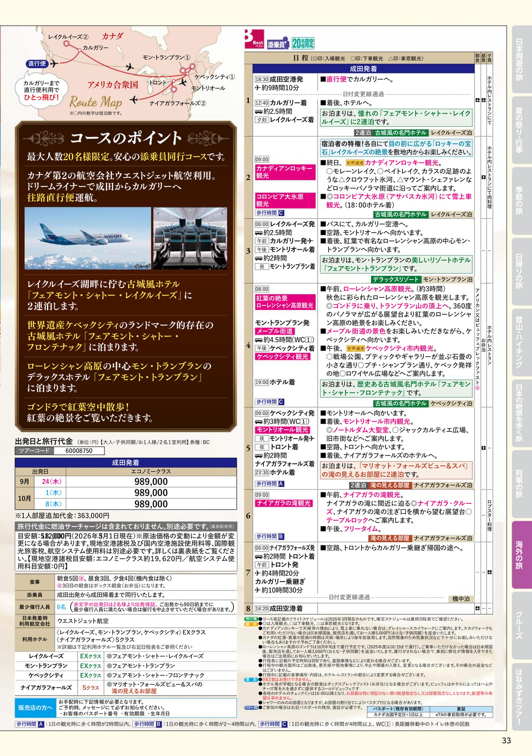
Task: Select the 日本の絶景を歩く旅 side tab
Action: click(x=521, y=413)
